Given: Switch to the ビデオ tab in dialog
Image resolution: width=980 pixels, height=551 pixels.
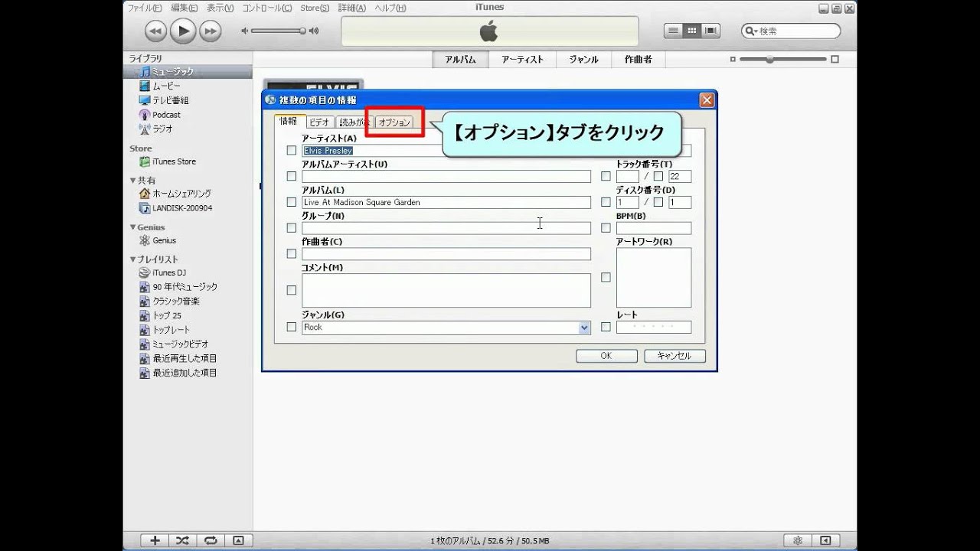Looking at the screenshot, I should pos(320,122).
